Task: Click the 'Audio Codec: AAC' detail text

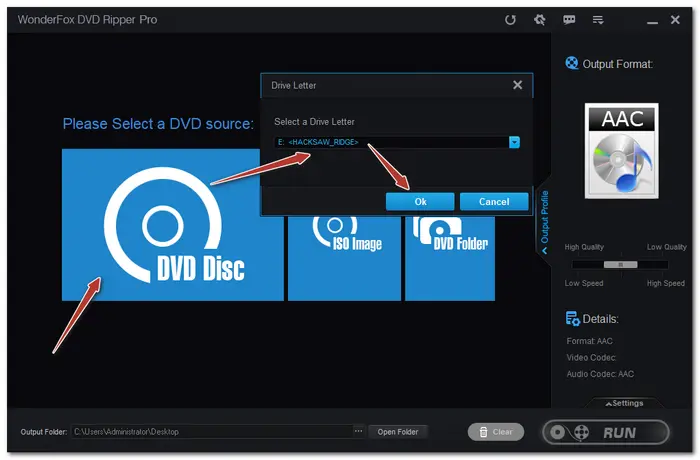Action: (x=600, y=374)
